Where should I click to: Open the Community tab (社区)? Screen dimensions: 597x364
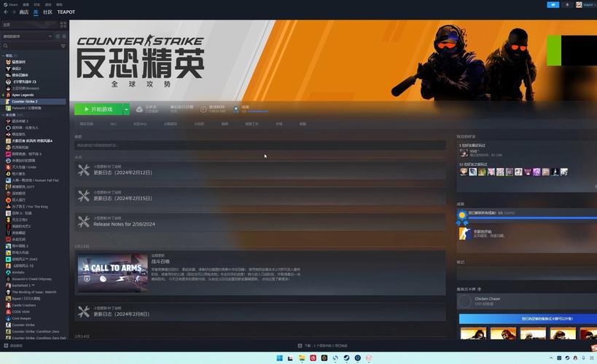click(x=47, y=12)
